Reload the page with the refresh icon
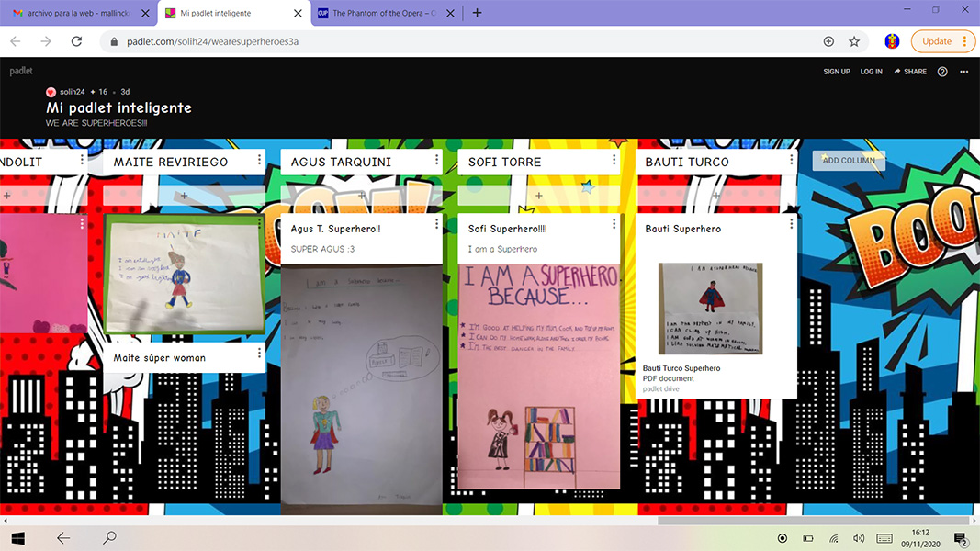 pos(77,41)
